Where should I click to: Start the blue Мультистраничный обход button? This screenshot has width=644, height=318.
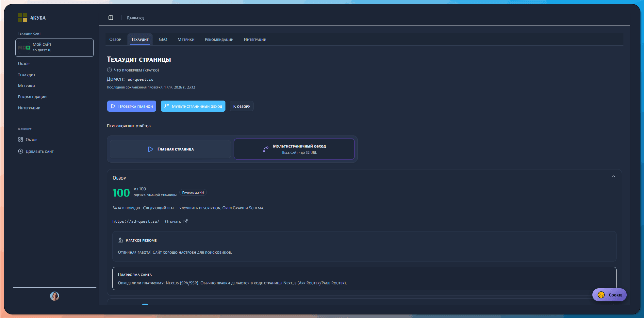193,106
